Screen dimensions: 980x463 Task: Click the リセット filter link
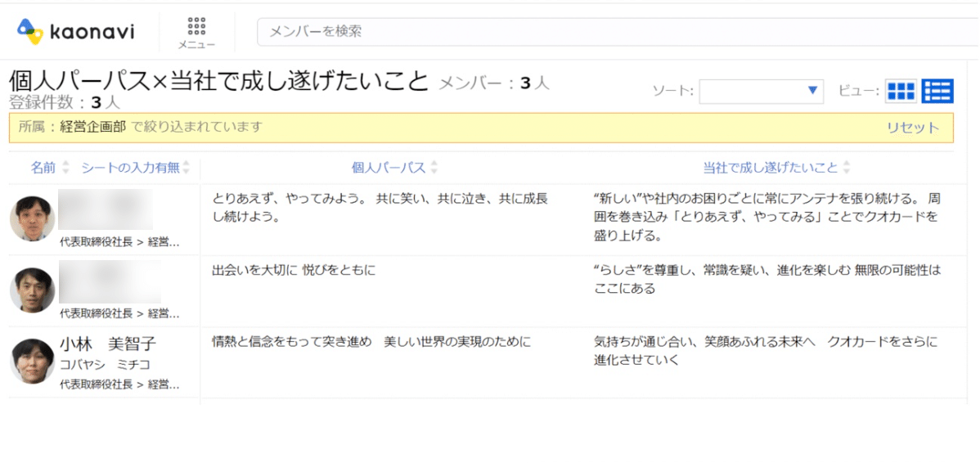[x=912, y=128]
